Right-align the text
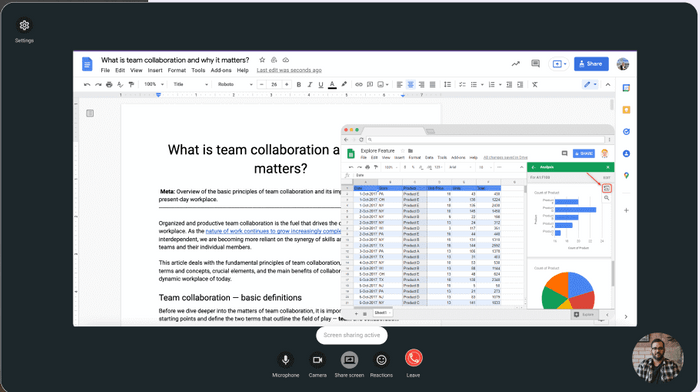Viewport: 700px width, 392px height. (x=421, y=84)
